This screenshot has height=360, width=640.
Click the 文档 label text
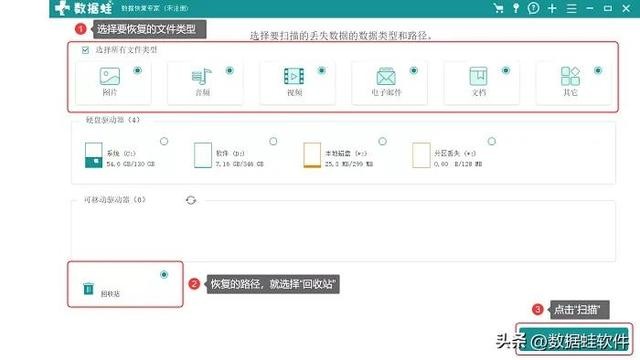pos(479,93)
